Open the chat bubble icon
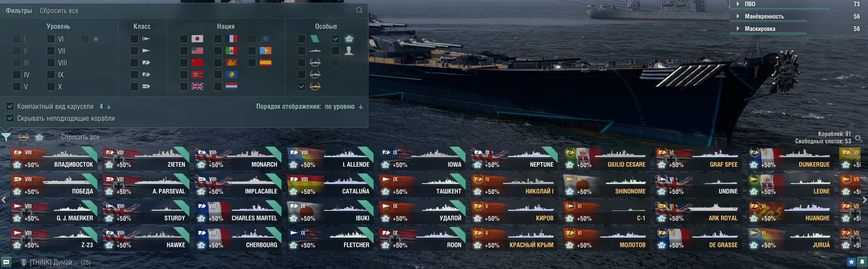The height and width of the screenshot is (269, 868). [x=6, y=262]
